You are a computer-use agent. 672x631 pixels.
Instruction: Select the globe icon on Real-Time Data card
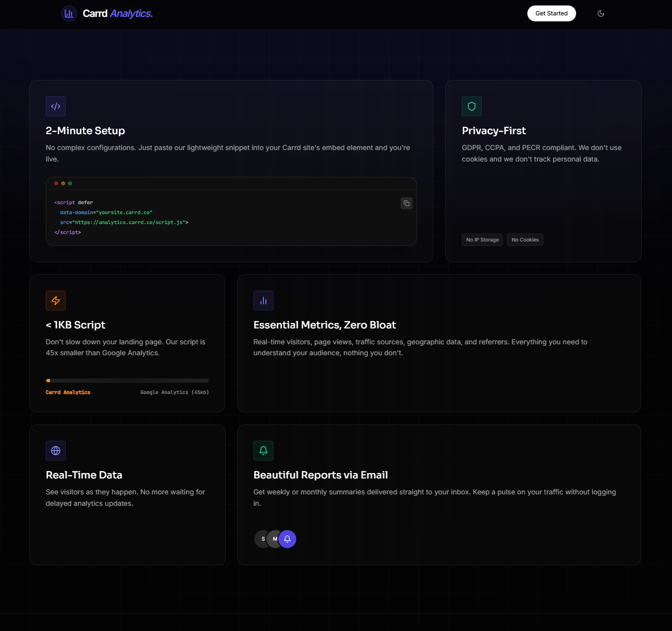point(55,451)
